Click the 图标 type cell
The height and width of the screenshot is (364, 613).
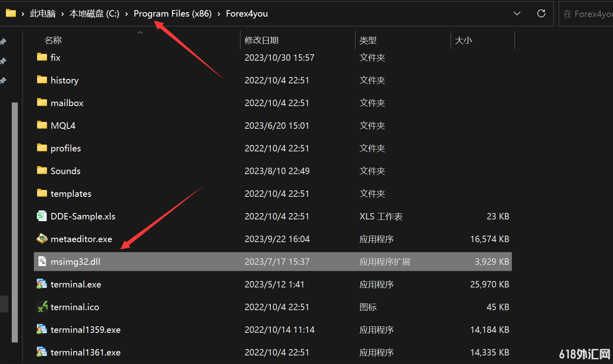pyautogui.click(x=368, y=307)
